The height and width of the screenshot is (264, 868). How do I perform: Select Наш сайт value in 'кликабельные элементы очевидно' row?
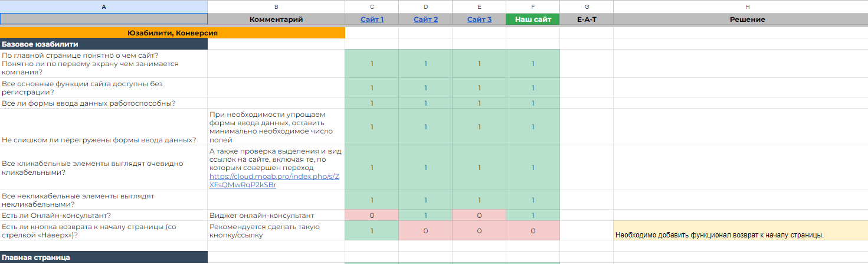533,168
